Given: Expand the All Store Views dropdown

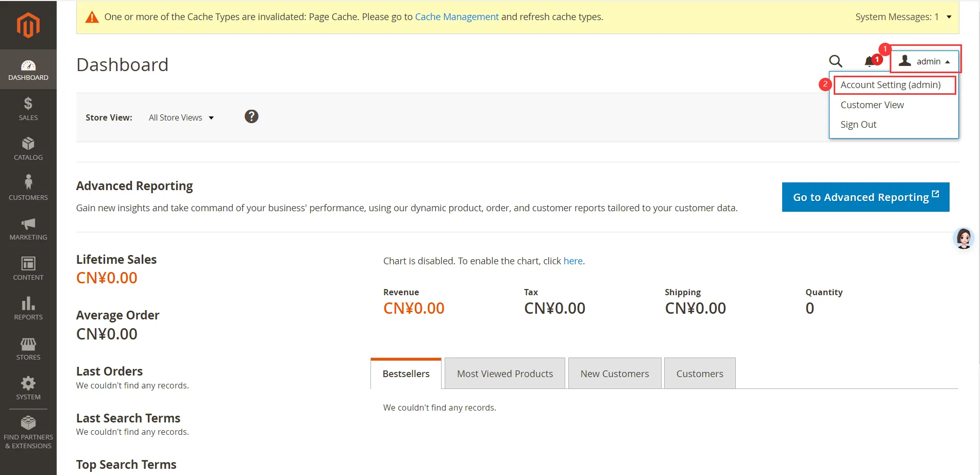Looking at the screenshot, I should (181, 117).
